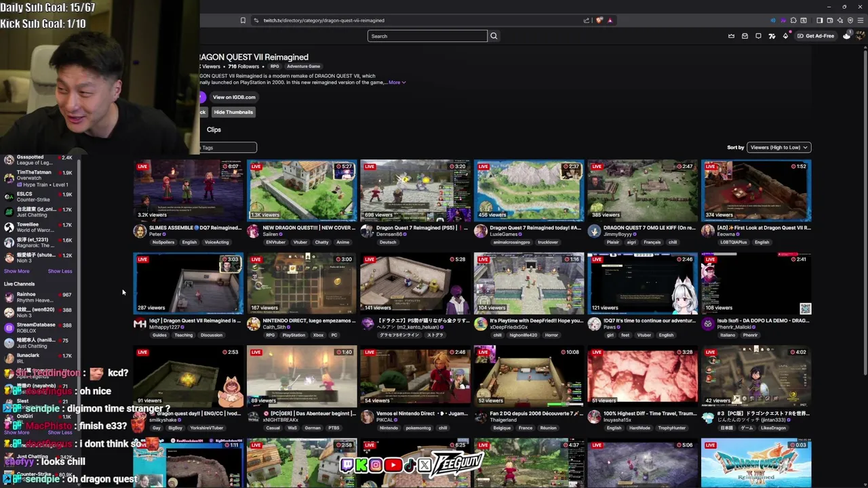Click the NoSpoilers tag under Peter's stream

tap(163, 242)
